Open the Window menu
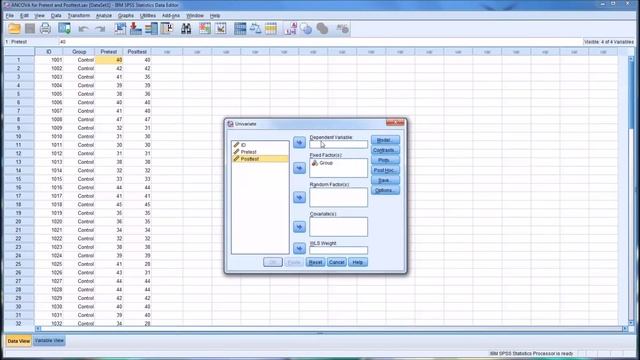The image size is (640, 360). tap(195, 16)
